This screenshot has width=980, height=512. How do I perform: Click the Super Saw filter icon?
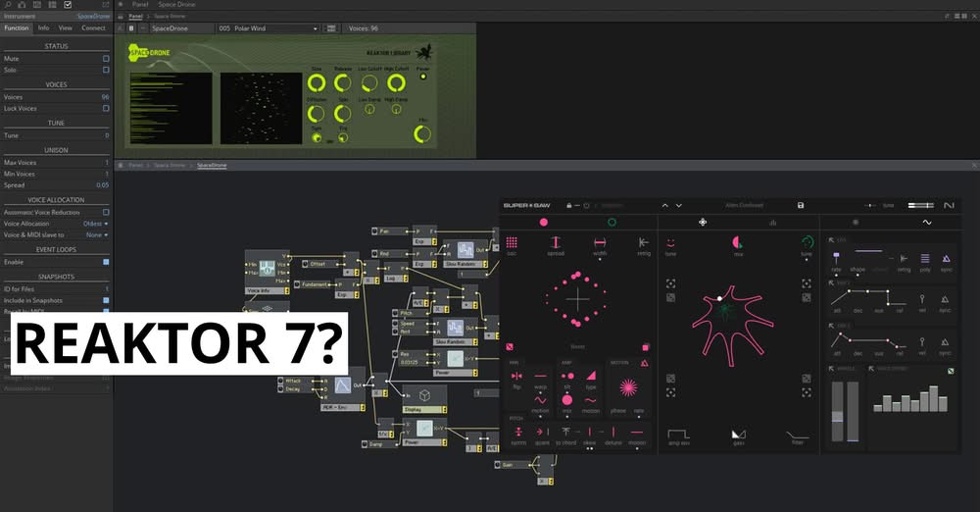[x=798, y=434]
